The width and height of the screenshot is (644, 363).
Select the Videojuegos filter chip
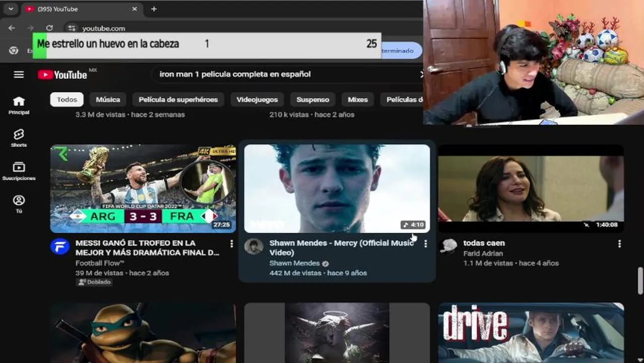[x=257, y=99]
